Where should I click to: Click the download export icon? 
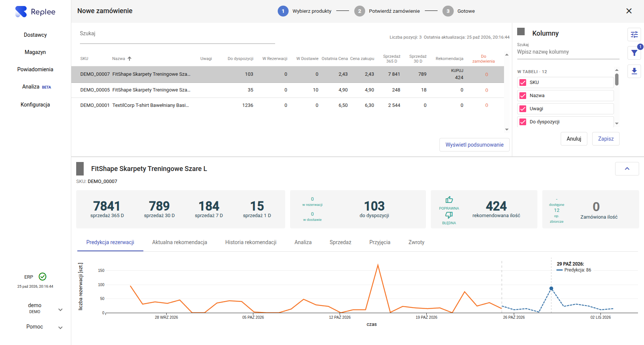[x=634, y=71]
